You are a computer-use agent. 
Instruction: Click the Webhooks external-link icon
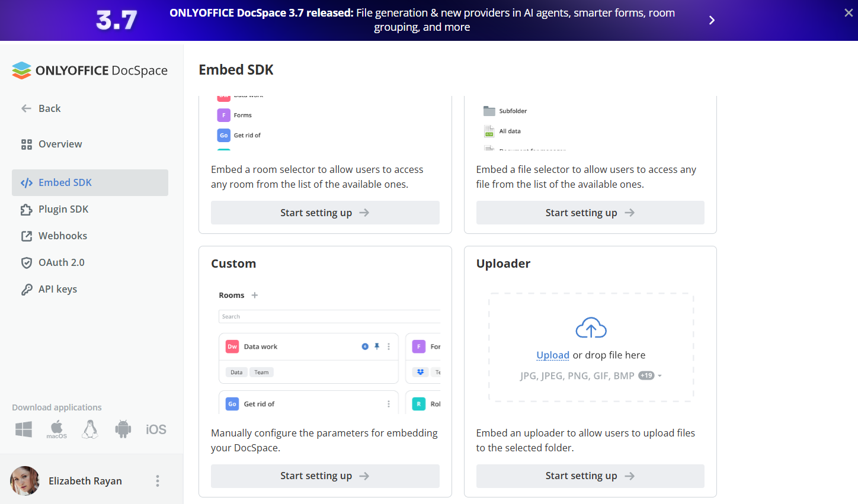tap(27, 236)
